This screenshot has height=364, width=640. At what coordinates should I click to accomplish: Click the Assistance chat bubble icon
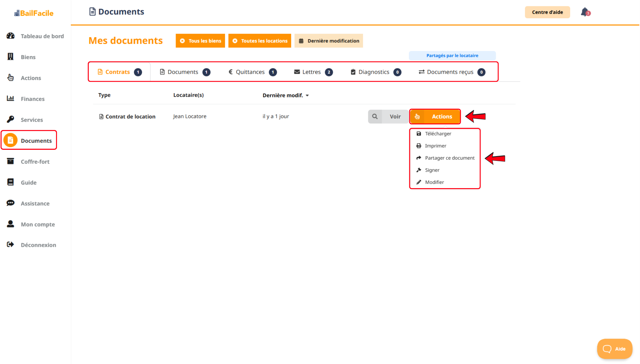point(10,203)
